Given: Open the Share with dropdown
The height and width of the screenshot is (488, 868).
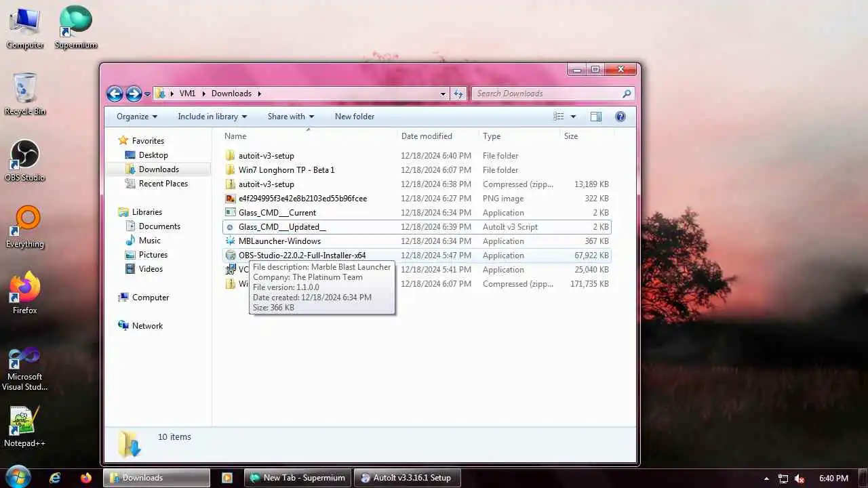Looking at the screenshot, I should click(291, 117).
